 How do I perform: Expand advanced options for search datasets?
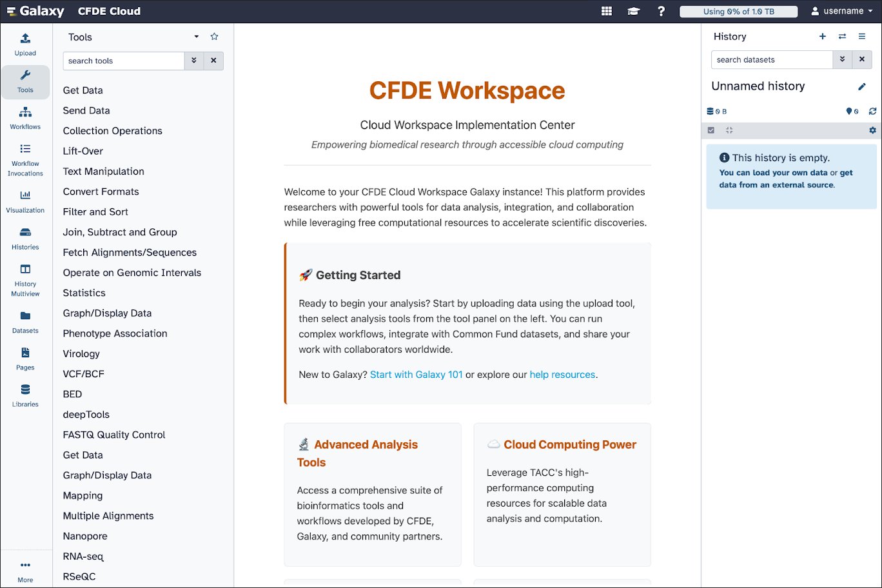(x=841, y=59)
